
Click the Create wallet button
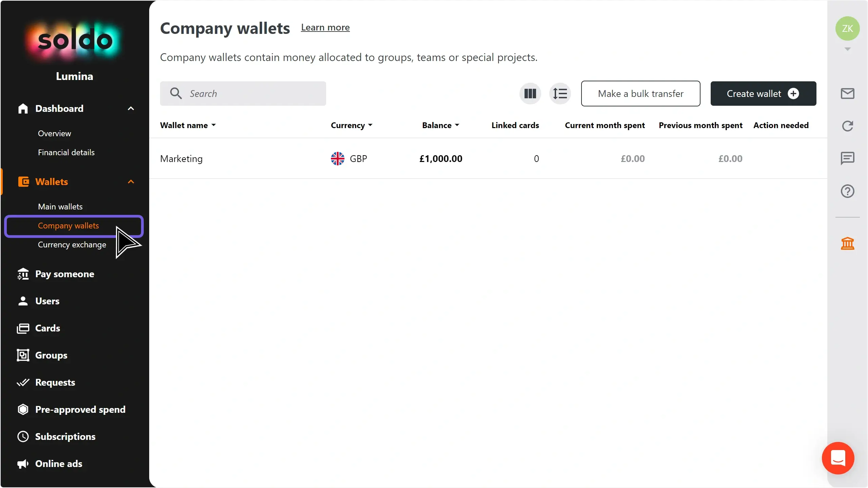(x=763, y=94)
